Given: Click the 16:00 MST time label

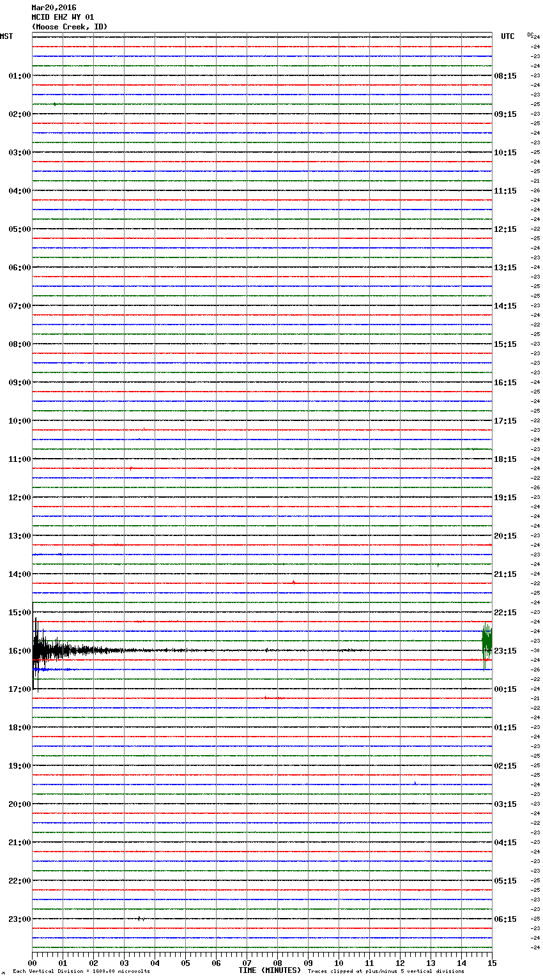Looking at the screenshot, I should tap(20, 651).
